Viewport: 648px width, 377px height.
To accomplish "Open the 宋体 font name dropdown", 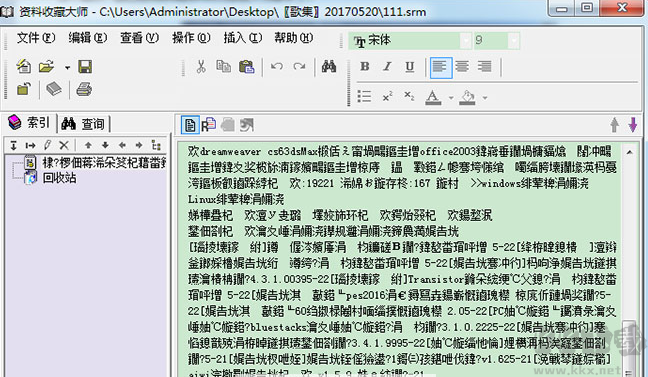I will pyautogui.click(x=466, y=41).
